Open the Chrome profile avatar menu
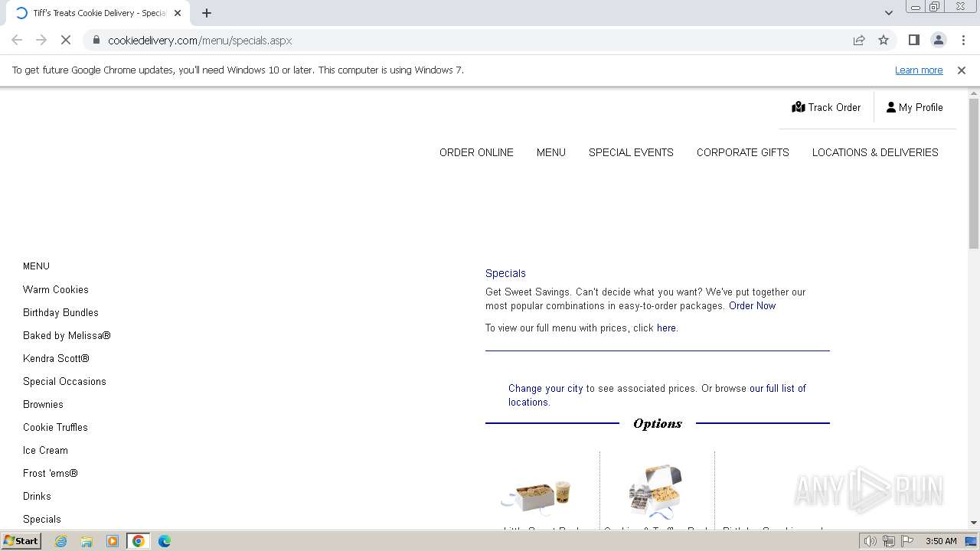The image size is (980, 551). point(938,41)
